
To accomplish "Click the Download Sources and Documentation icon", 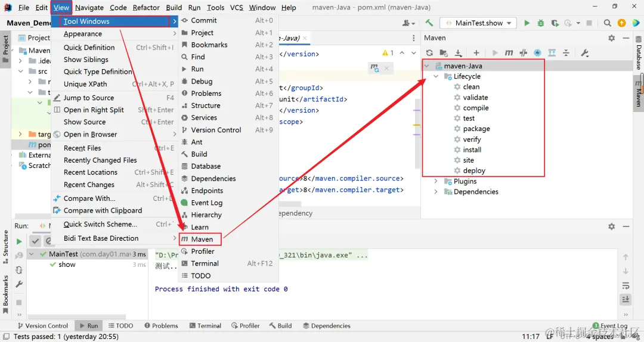I will (x=459, y=52).
